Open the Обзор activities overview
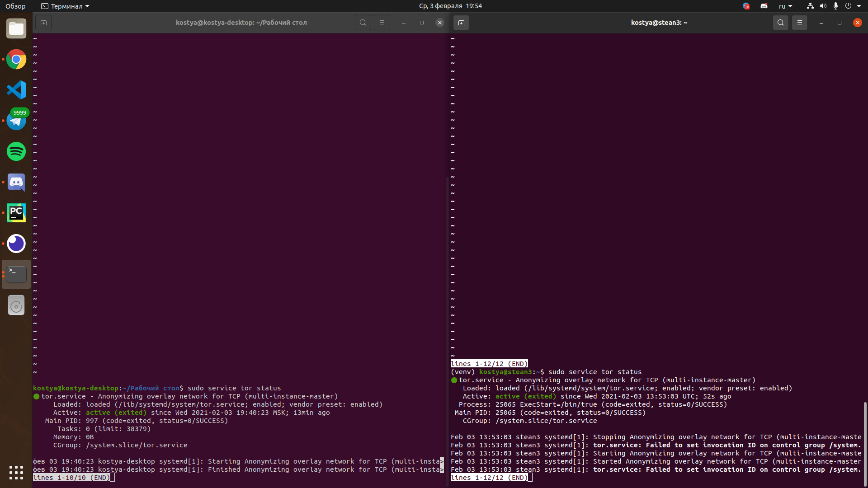The width and height of the screenshot is (868, 488). click(x=15, y=6)
